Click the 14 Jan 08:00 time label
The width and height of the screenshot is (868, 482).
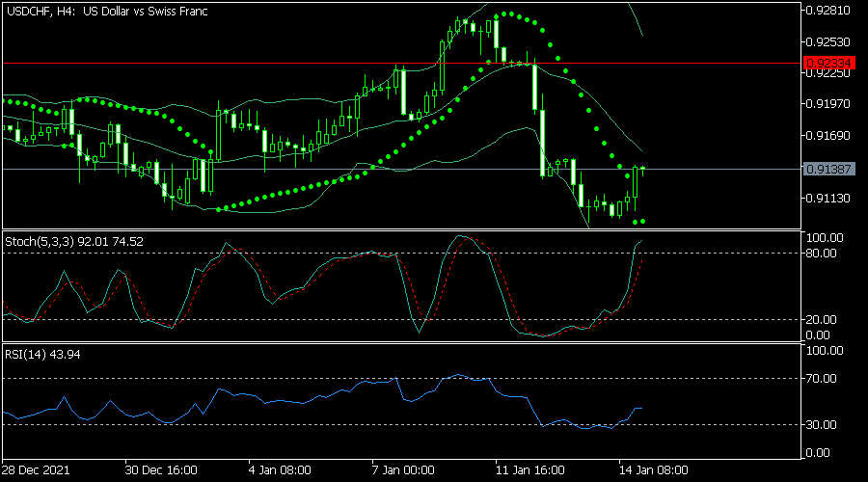654,470
